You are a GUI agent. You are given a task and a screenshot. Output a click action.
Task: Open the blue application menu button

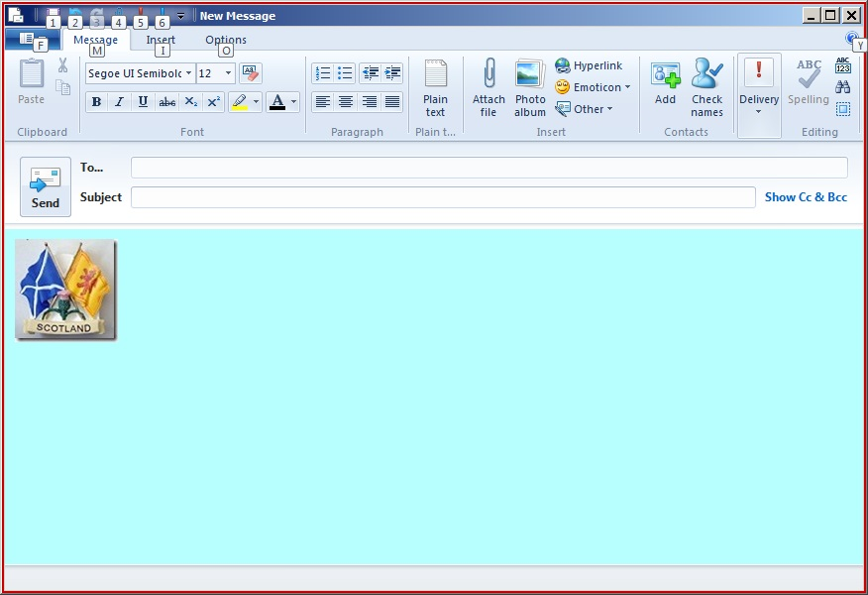[32, 39]
